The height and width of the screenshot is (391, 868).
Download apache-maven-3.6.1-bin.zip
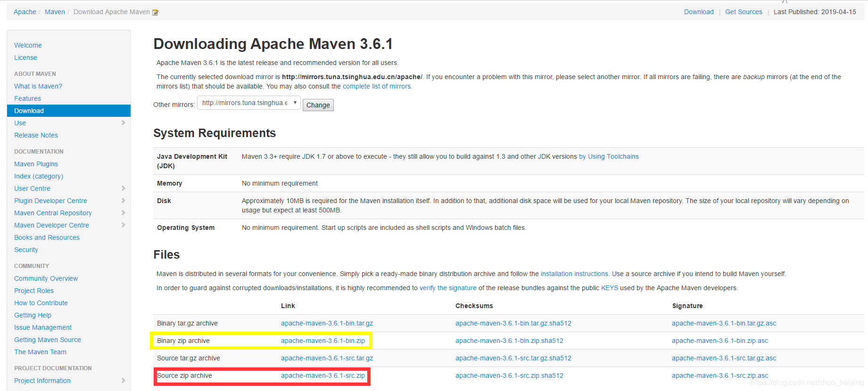(323, 341)
